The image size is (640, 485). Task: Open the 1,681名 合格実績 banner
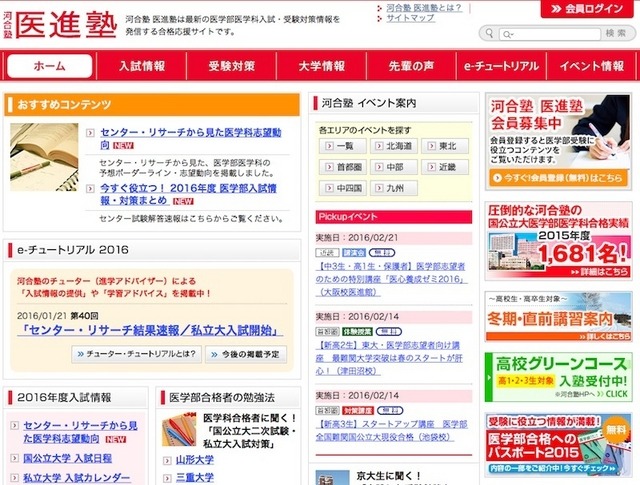pos(558,241)
